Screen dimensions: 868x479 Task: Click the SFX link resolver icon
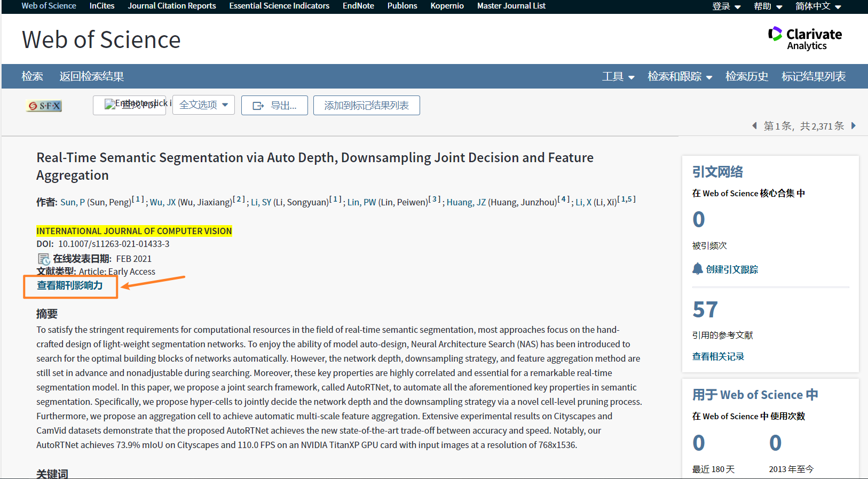tap(44, 106)
